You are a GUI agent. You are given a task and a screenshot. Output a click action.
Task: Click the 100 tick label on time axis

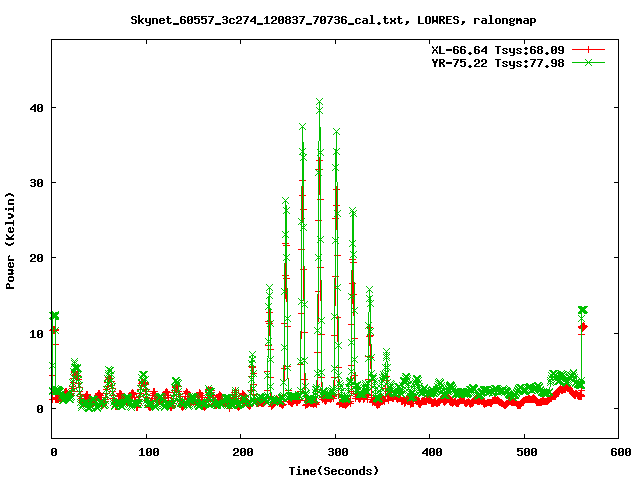(146, 452)
